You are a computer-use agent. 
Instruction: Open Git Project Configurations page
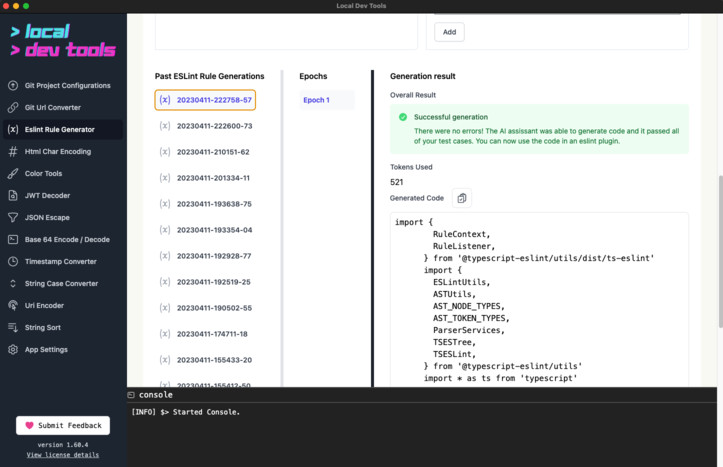coord(63,85)
